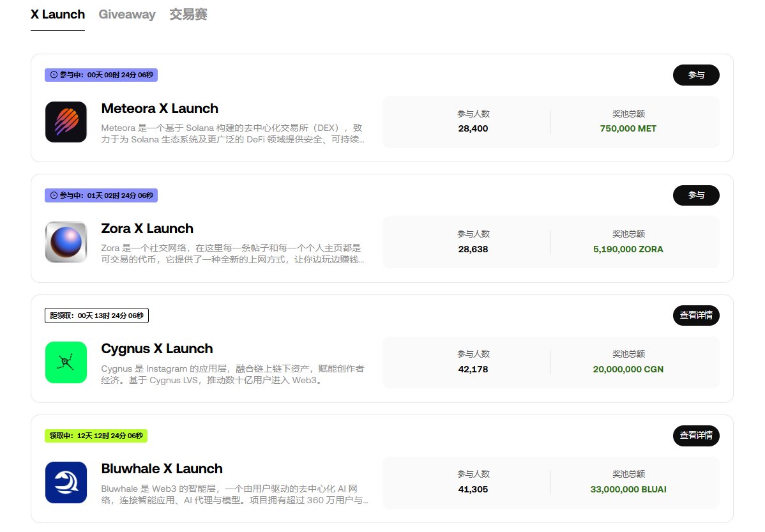Open the blue Bluwhale logo
This screenshot has width=765, height=532.
click(x=66, y=482)
